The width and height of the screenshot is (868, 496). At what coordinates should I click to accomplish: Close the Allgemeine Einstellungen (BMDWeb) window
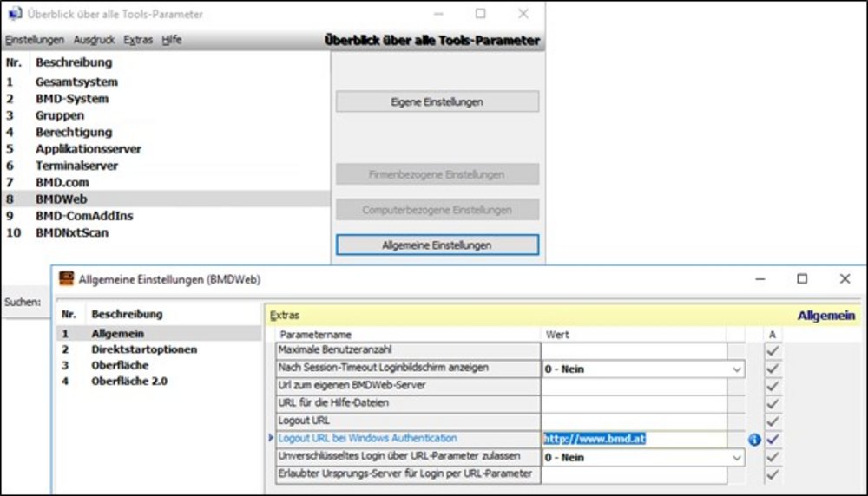(x=845, y=278)
